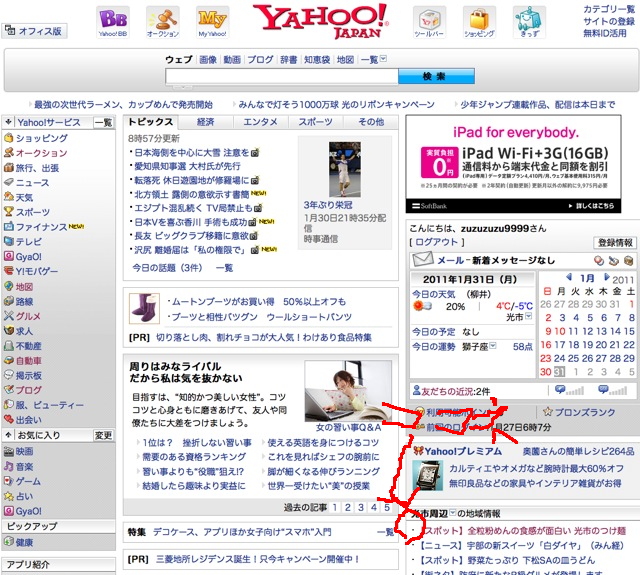Viewport: 640px width, 575px height.
Task: Collapse the Yahoo!サービス section arrow
Action: [9, 122]
